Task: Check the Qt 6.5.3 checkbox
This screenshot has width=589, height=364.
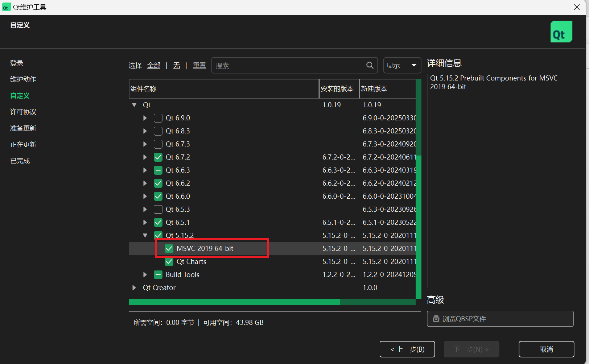Action: click(158, 210)
